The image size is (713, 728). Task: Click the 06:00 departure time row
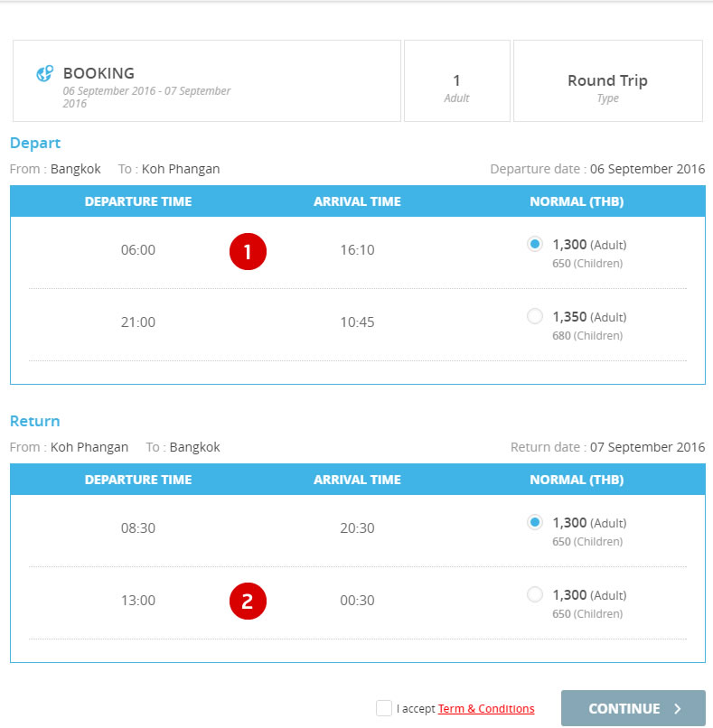138,250
